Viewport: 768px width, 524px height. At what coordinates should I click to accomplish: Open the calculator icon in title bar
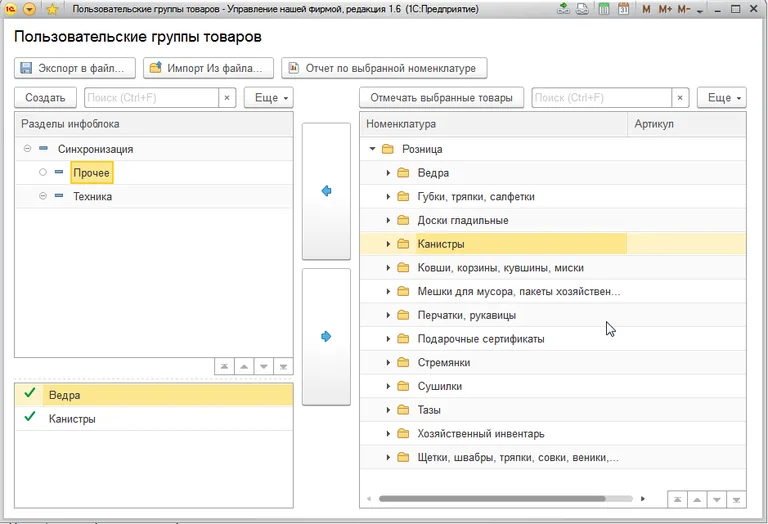[603, 9]
